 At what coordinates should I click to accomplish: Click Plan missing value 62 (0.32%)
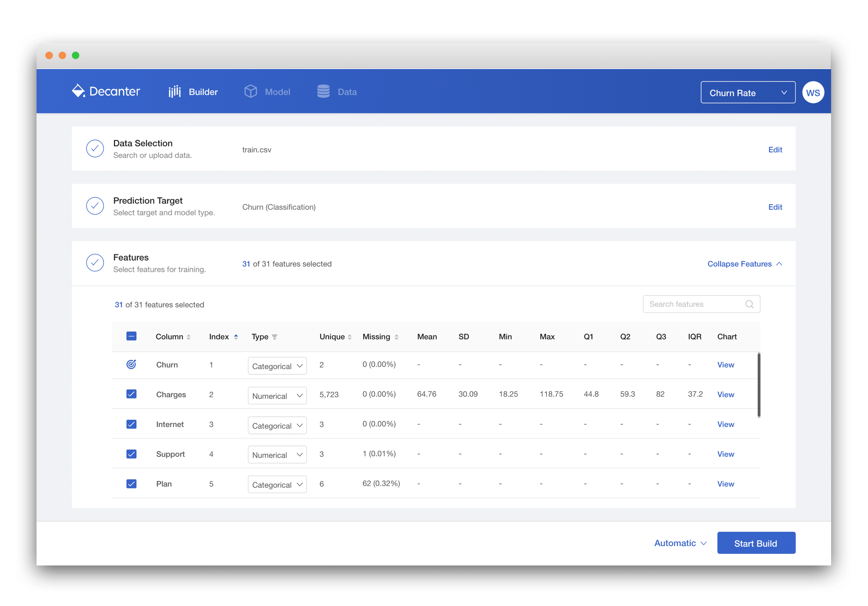coord(381,484)
